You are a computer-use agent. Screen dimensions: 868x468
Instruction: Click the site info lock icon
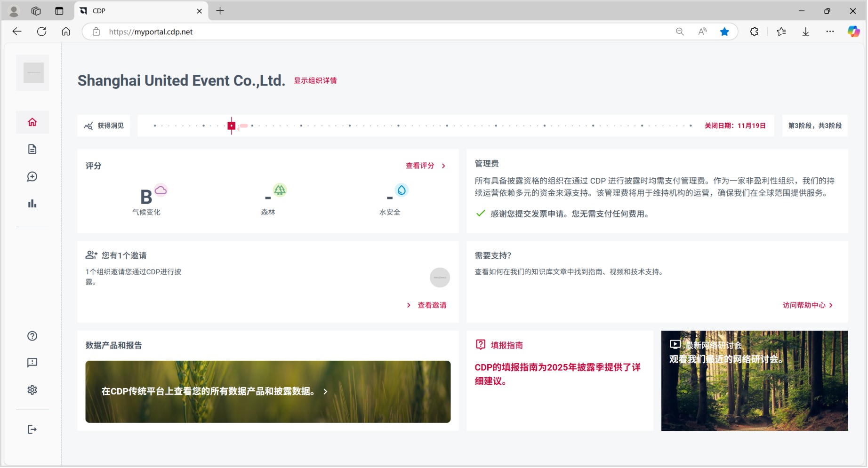coord(96,32)
